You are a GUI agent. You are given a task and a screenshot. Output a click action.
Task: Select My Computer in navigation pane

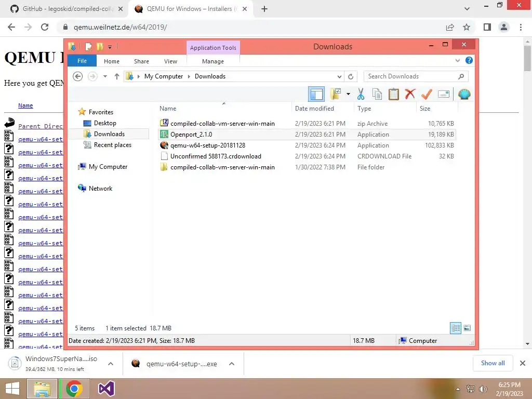[108, 167]
